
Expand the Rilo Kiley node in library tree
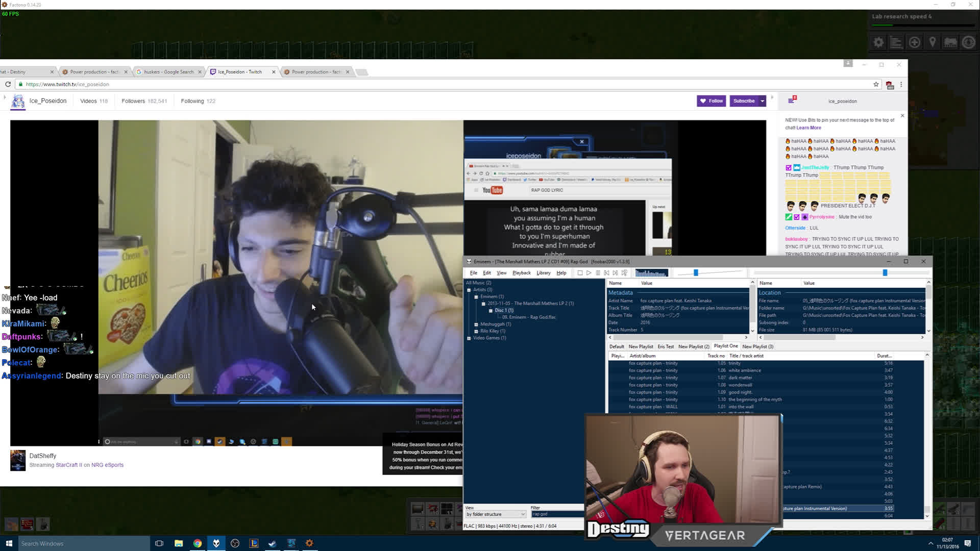[x=476, y=331]
